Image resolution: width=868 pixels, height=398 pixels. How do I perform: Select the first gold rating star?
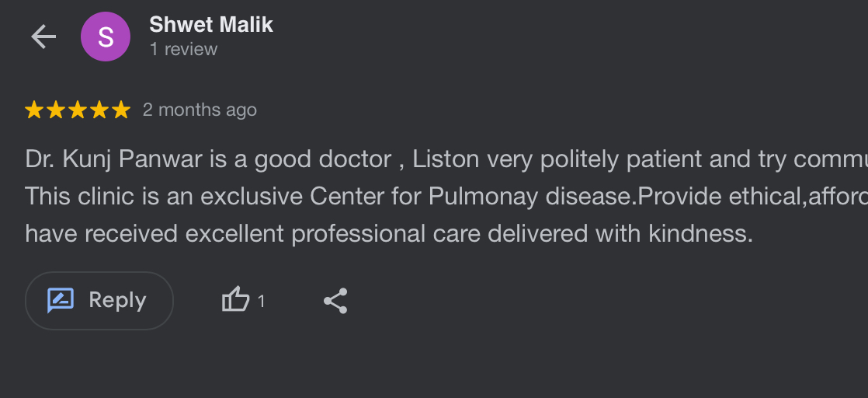33,110
